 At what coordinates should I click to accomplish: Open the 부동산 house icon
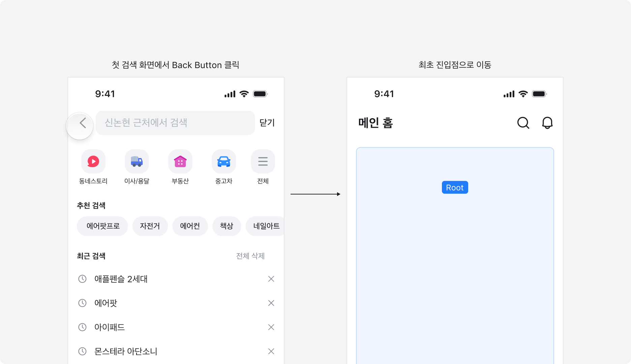180,161
